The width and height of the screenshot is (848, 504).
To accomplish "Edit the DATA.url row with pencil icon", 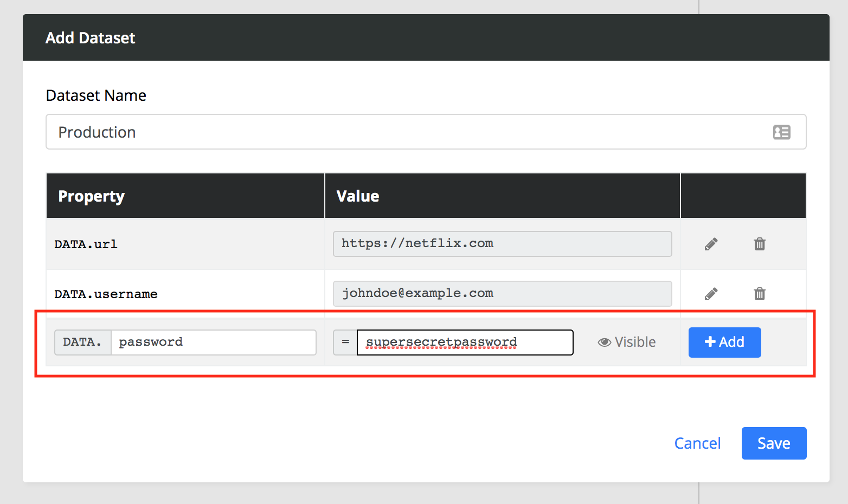I will click(711, 244).
